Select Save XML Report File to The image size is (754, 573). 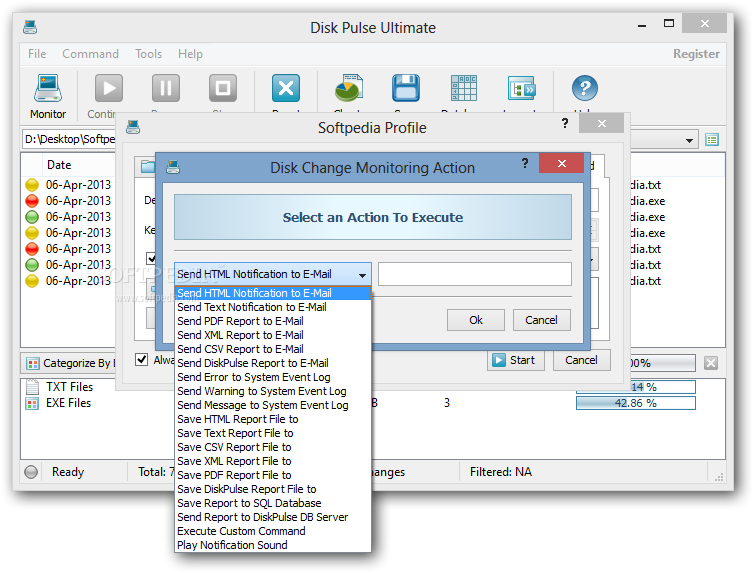point(273,461)
